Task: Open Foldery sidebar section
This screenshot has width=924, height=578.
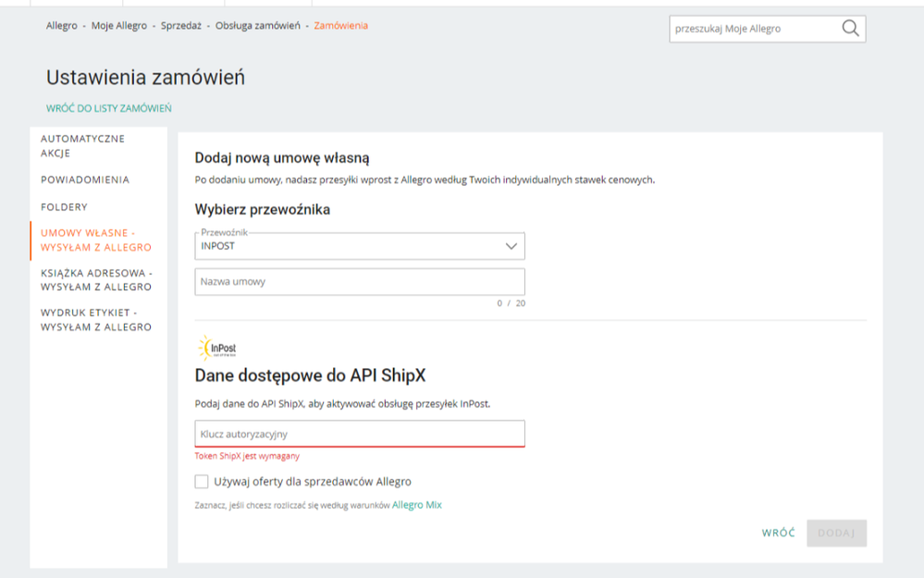Action: [64, 207]
